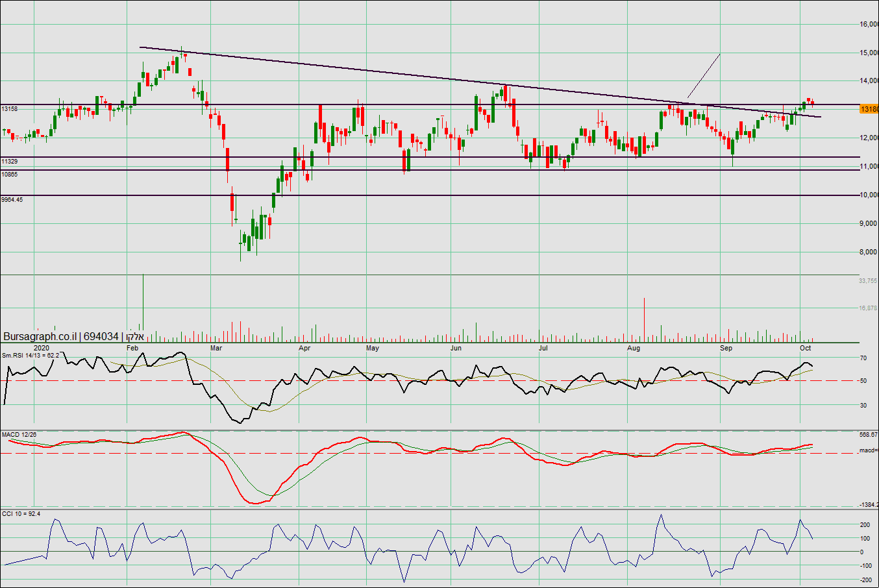Viewport: 879px width, 588px height.
Task: Select the 14,000 price axis label
Action: click(x=869, y=81)
